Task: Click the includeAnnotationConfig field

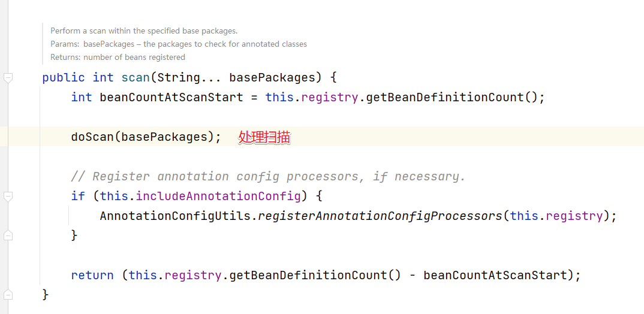Action: click(x=218, y=196)
